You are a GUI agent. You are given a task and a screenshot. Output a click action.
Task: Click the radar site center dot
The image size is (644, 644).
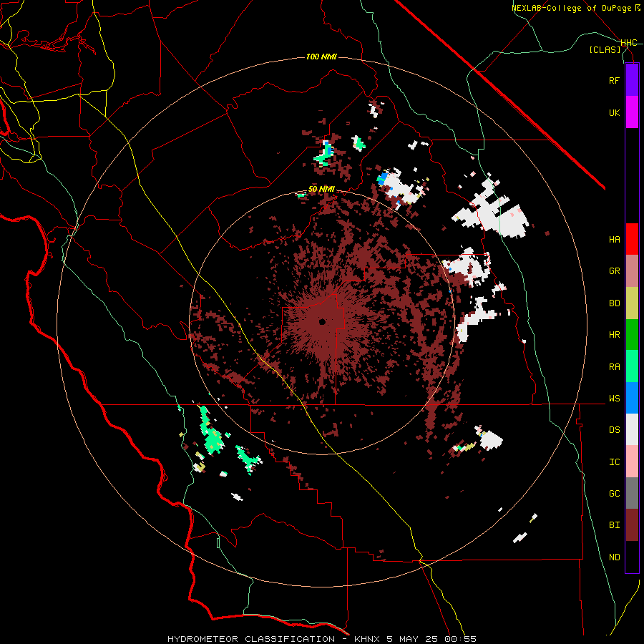[323, 321]
